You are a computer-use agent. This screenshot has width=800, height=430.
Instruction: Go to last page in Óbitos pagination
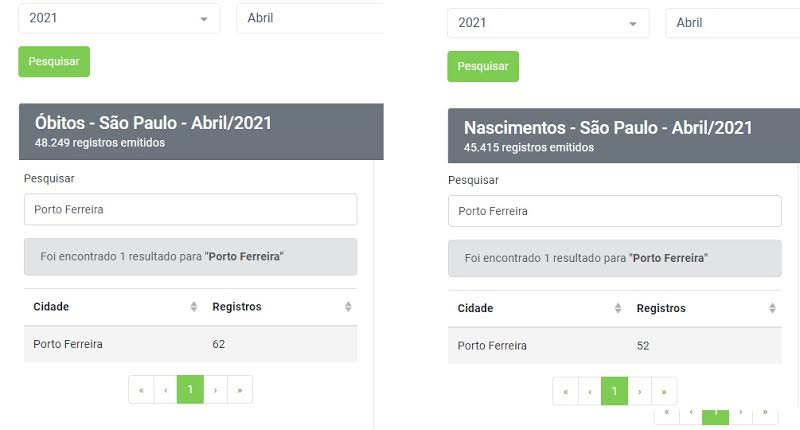tap(240, 390)
